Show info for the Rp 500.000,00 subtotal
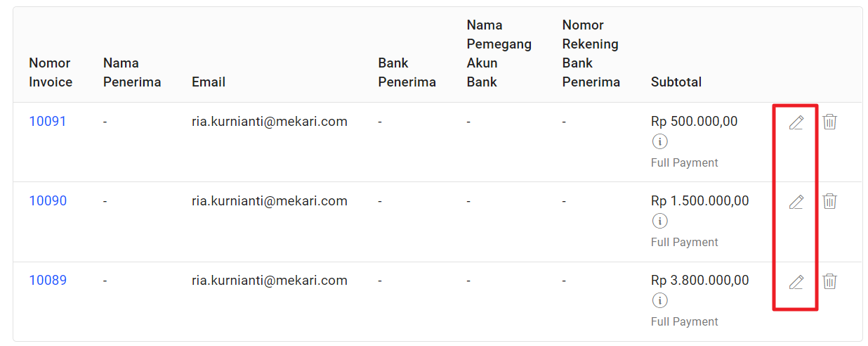868x346 pixels. pyautogui.click(x=659, y=141)
